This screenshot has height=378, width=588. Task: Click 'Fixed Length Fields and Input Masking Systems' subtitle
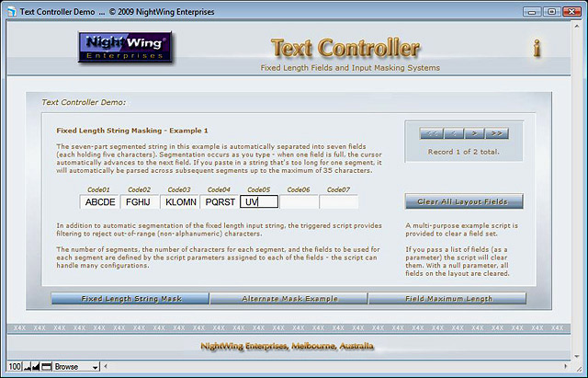click(350, 68)
